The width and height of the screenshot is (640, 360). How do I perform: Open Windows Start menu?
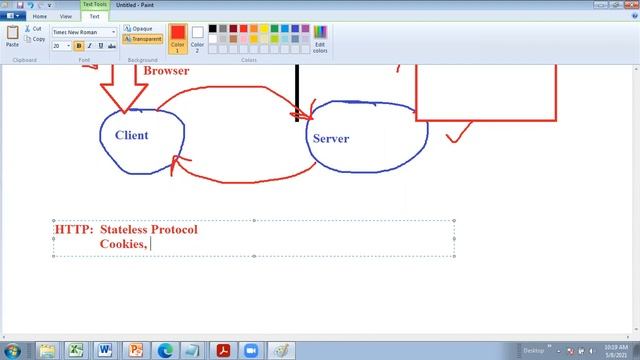pyautogui.click(x=12, y=351)
